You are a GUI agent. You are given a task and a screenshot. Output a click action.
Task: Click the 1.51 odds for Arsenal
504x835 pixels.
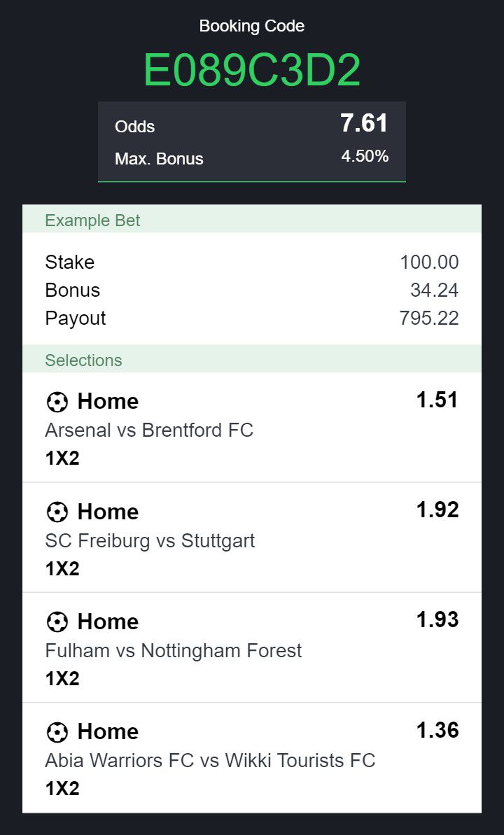click(x=437, y=400)
